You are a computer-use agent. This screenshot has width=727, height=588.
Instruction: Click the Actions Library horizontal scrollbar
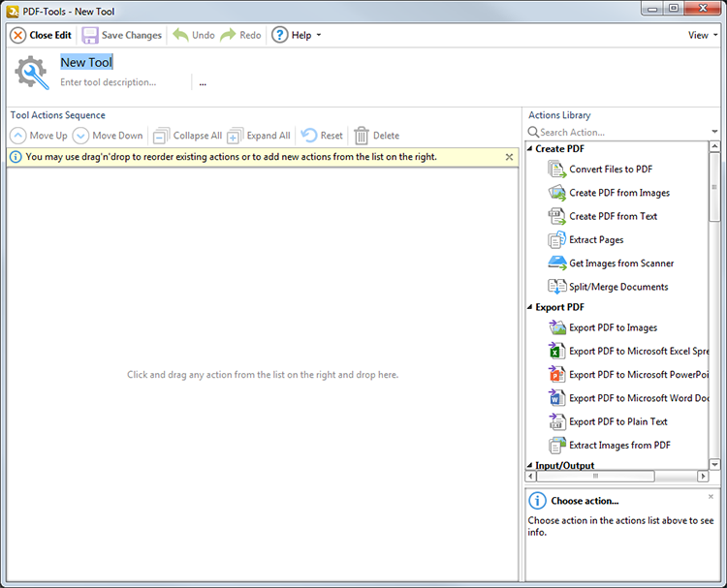595,477
